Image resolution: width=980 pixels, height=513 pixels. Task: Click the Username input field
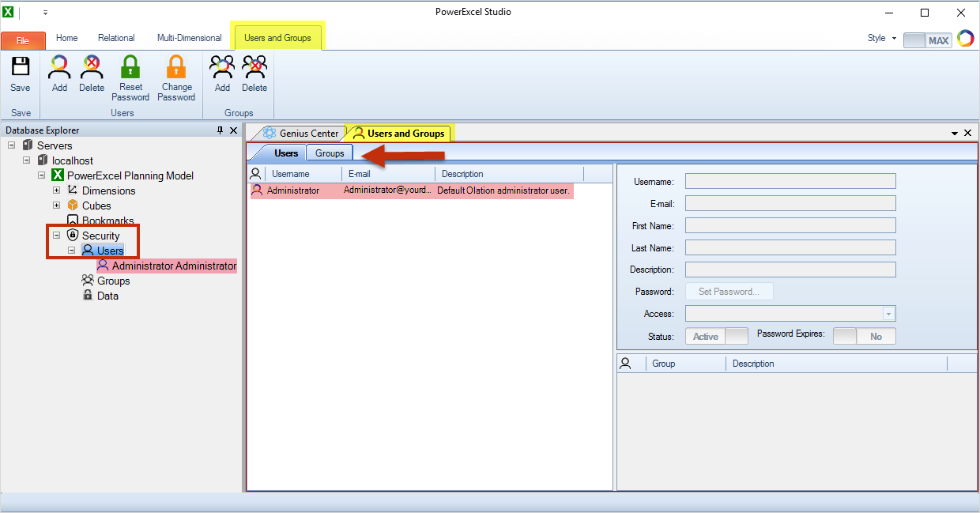click(x=790, y=182)
